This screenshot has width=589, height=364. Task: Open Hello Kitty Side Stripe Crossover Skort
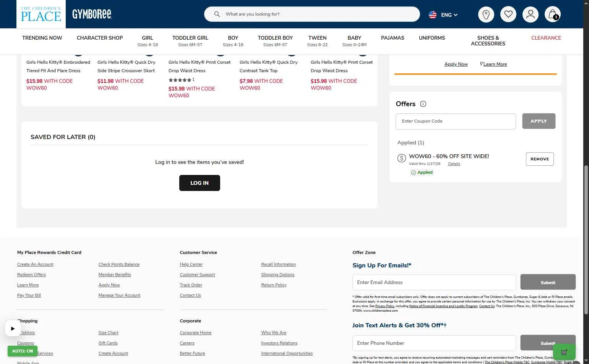click(127, 66)
